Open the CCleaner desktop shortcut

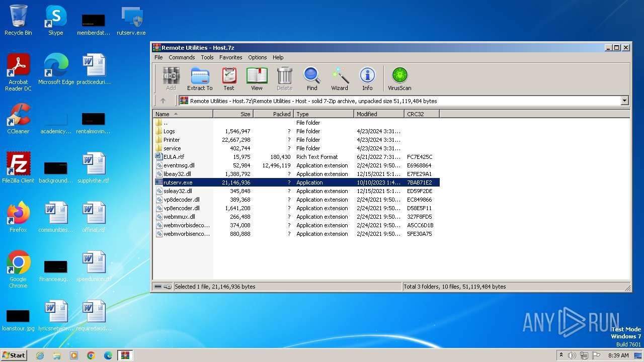18,119
